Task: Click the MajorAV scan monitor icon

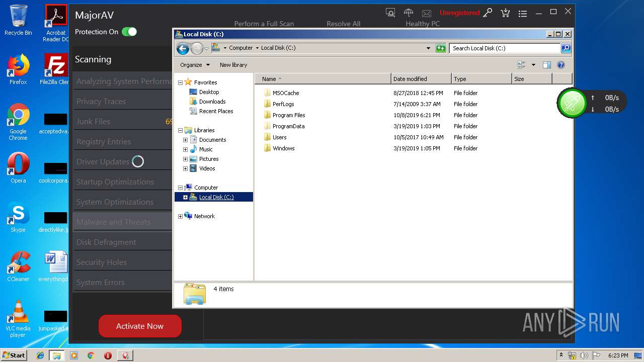Action: point(390,12)
